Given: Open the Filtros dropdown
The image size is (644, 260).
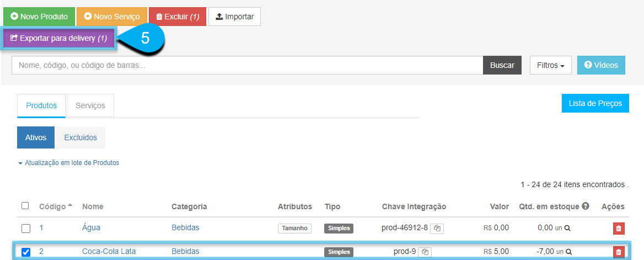Looking at the screenshot, I should pyautogui.click(x=551, y=65).
